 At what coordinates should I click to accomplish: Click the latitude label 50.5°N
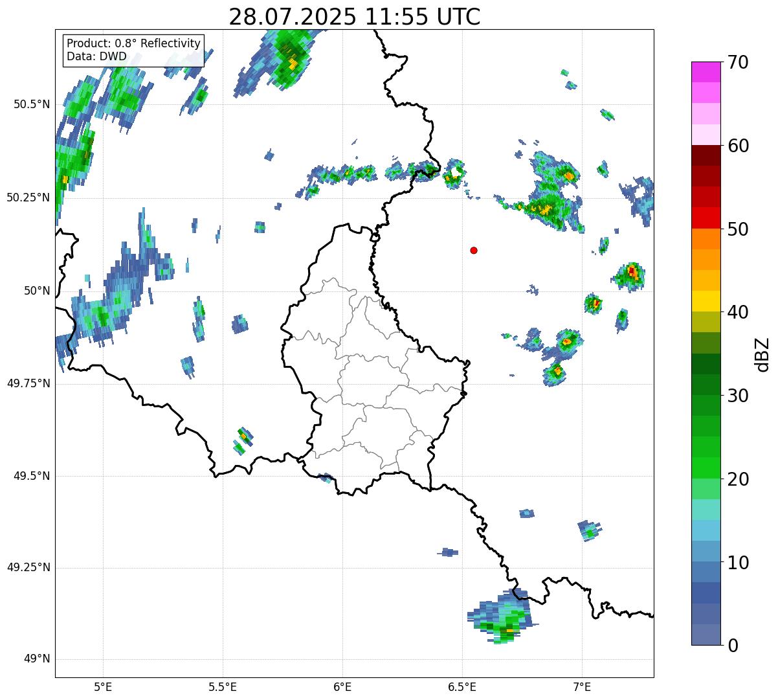pyautogui.click(x=32, y=104)
